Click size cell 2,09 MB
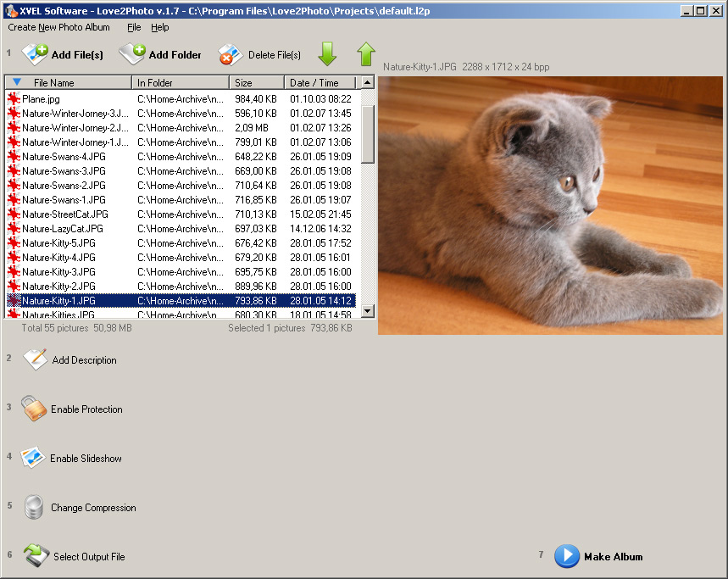Image resolution: width=728 pixels, height=579 pixels. [252, 128]
